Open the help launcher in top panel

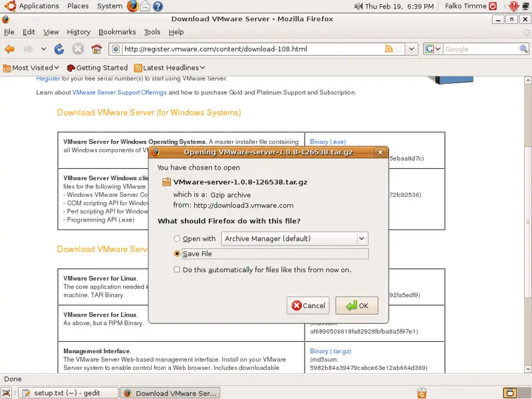(158, 6)
